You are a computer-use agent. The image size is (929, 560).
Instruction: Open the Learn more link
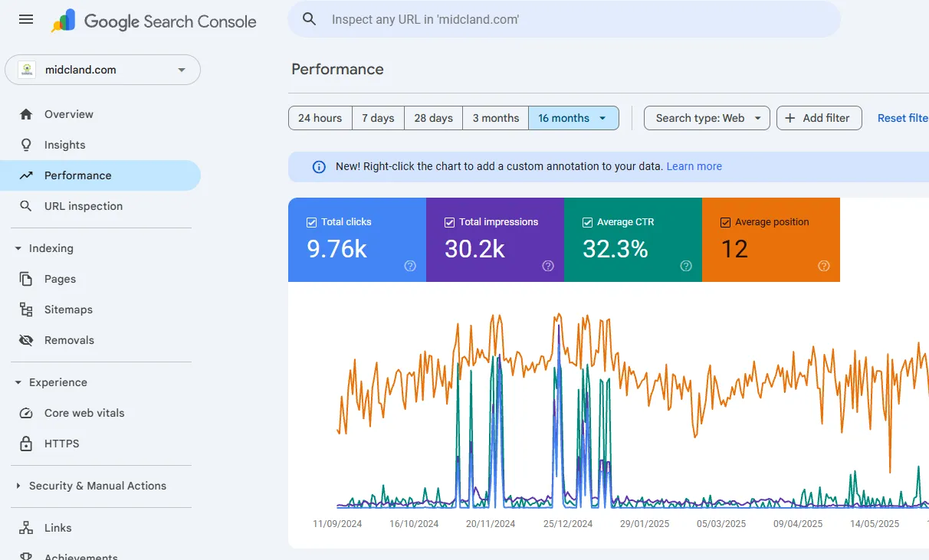pyautogui.click(x=694, y=166)
